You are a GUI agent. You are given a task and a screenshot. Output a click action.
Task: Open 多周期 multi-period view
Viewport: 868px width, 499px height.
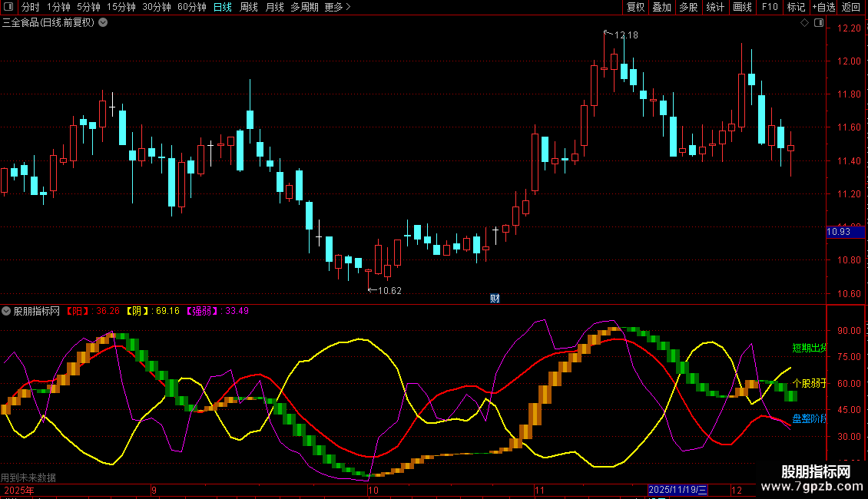click(304, 7)
